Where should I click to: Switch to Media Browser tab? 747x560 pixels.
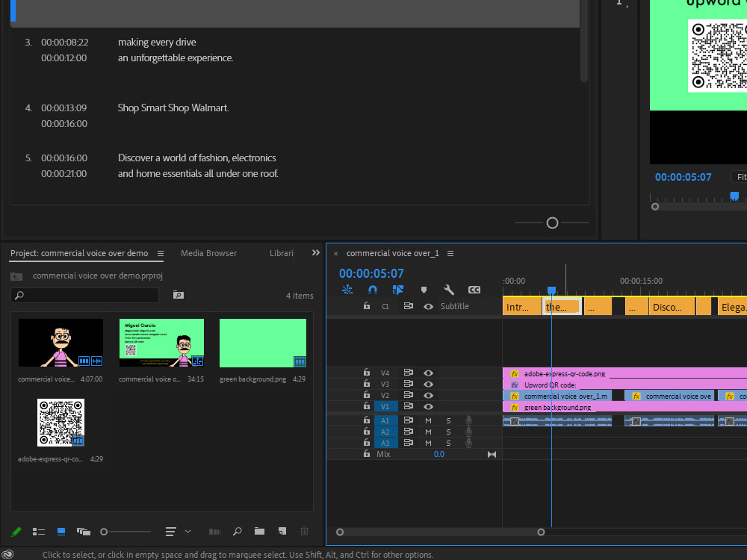coord(208,253)
